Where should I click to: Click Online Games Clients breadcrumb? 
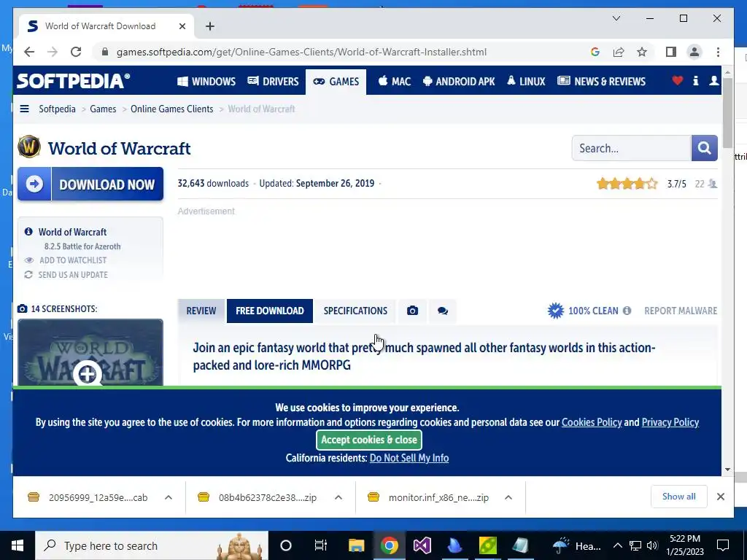point(172,109)
